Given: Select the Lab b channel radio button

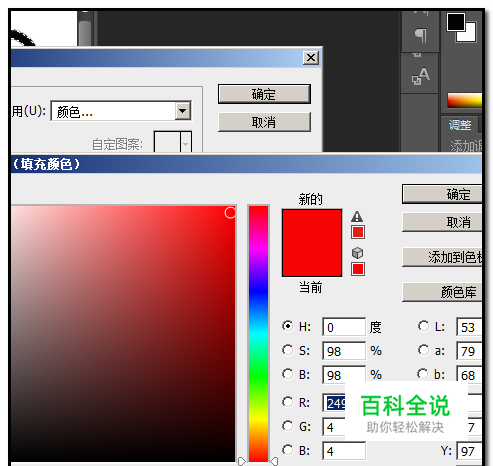Looking at the screenshot, I should click(423, 374).
